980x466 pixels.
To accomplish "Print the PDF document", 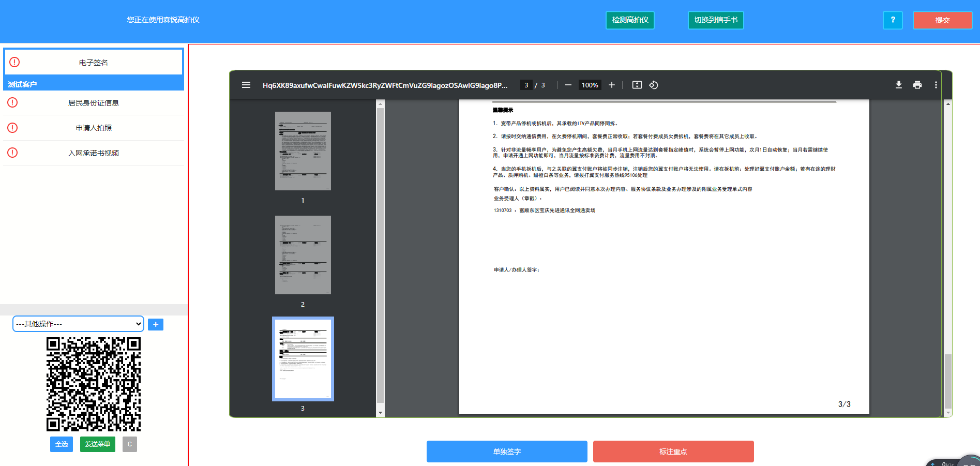I will [917, 85].
